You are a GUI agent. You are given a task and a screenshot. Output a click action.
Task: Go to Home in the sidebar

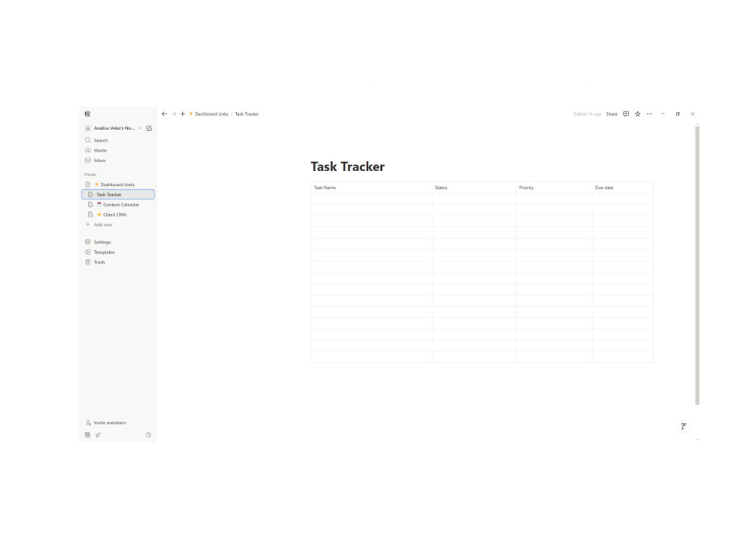coord(118,151)
